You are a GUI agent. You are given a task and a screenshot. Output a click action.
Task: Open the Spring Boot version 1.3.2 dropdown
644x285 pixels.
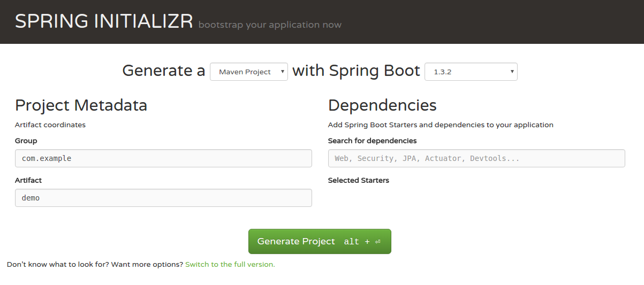pyautogui.click(x=471, y=72)
